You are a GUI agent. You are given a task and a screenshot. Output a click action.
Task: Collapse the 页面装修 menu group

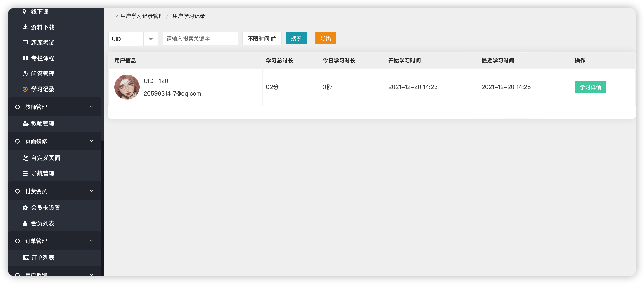pyautogui.click(x=91, y=141)
